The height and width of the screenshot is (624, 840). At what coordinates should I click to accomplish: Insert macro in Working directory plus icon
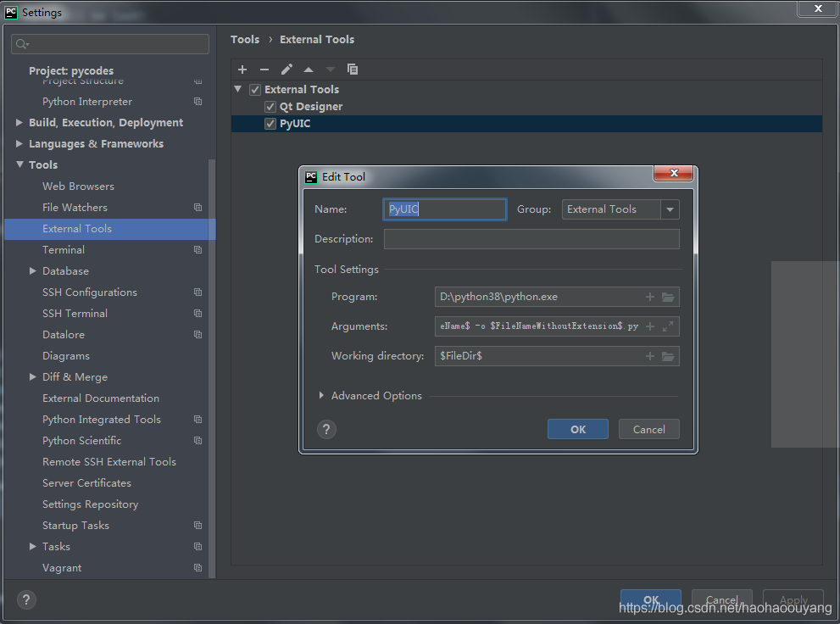click(650, 356)
